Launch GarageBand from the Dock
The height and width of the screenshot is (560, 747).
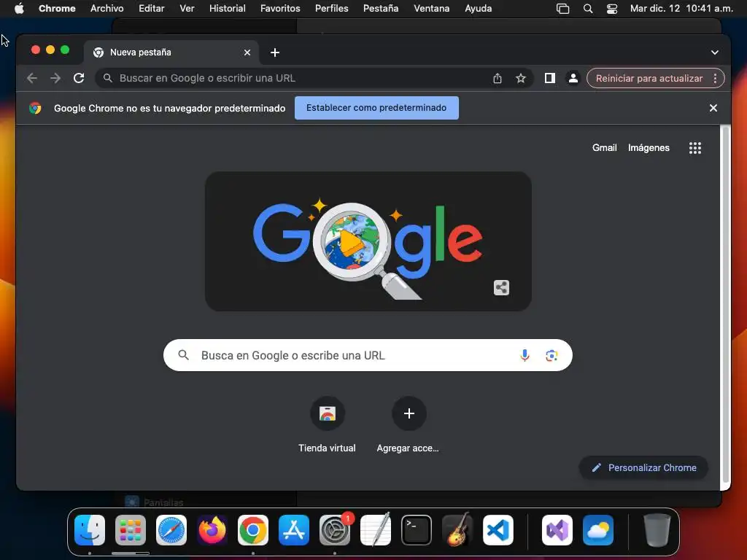pos(457,530)
